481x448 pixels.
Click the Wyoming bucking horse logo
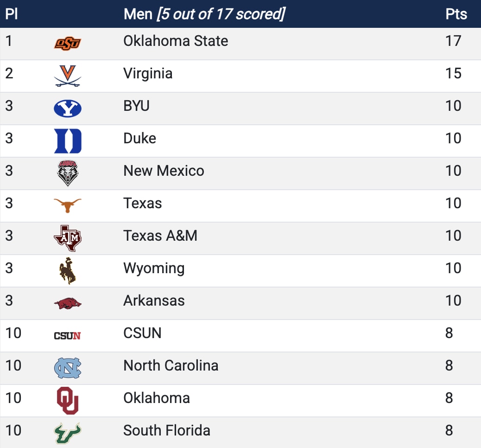tap(68, 270)
